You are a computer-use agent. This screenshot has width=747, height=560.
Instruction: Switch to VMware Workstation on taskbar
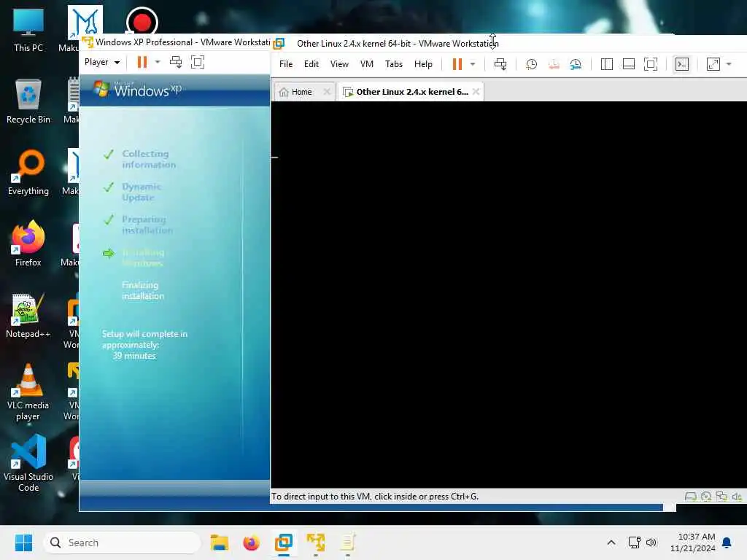coord(284,542)
